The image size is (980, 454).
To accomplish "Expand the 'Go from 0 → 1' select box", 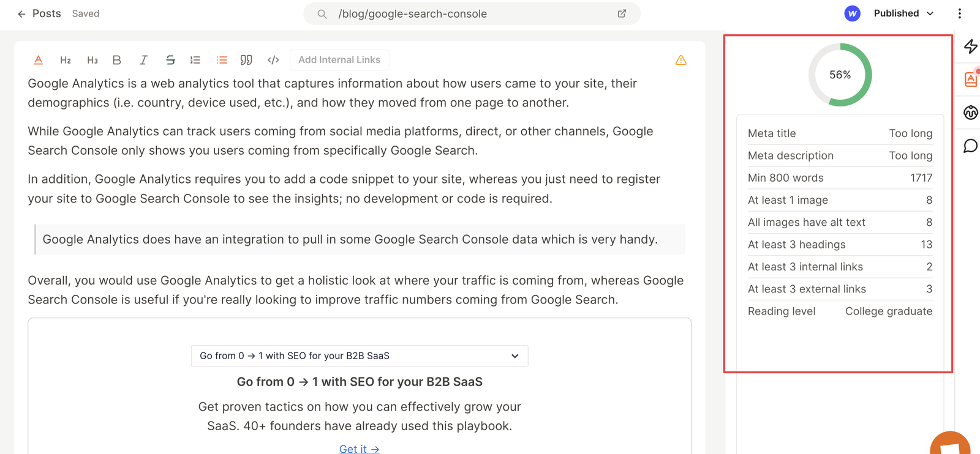I will [x=360, y=356].
